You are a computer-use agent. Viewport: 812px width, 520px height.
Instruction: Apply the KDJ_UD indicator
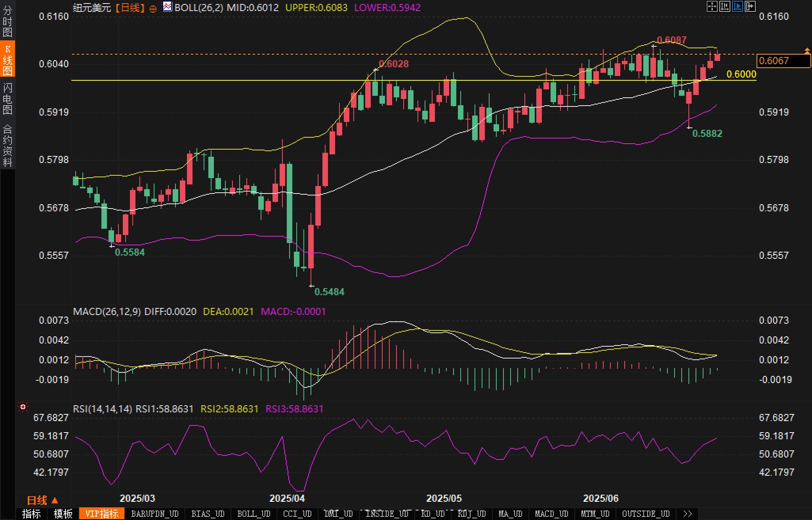pos(472,514)
